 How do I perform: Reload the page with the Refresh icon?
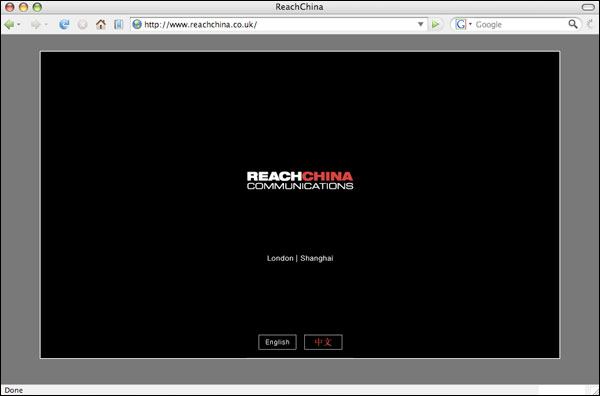click(64, 24)
